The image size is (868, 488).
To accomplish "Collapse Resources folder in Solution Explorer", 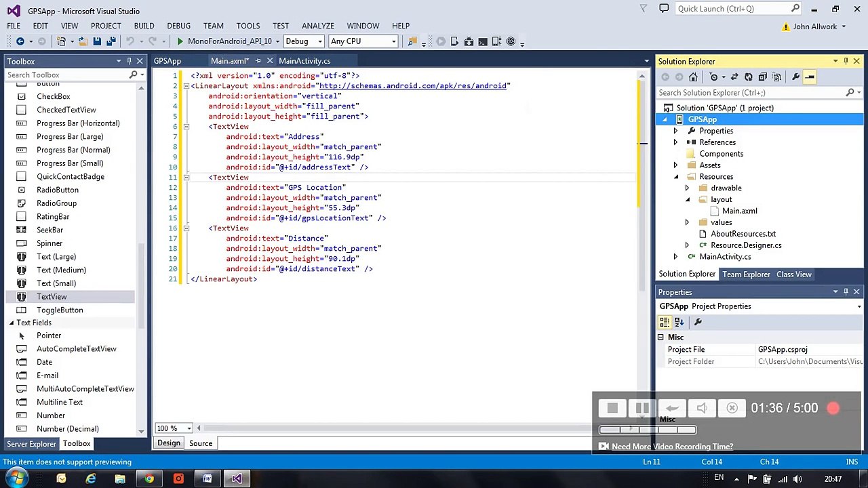I will (x=675, y=177).
